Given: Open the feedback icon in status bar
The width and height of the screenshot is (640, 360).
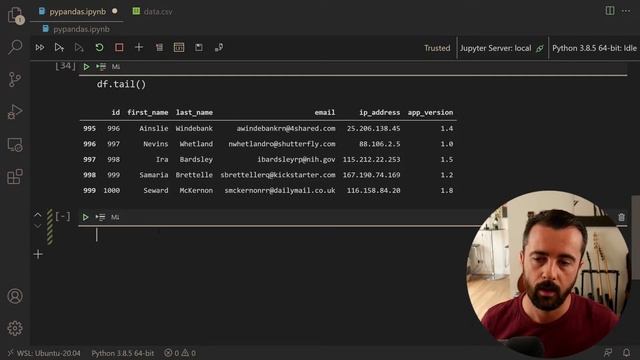Looking at the screenshot, I should [608, 353].
